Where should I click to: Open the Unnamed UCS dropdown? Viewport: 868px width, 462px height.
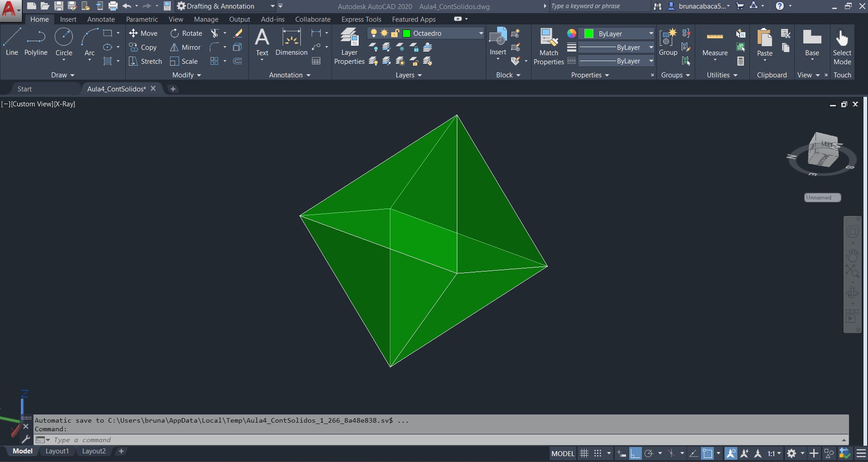point(822,197)
